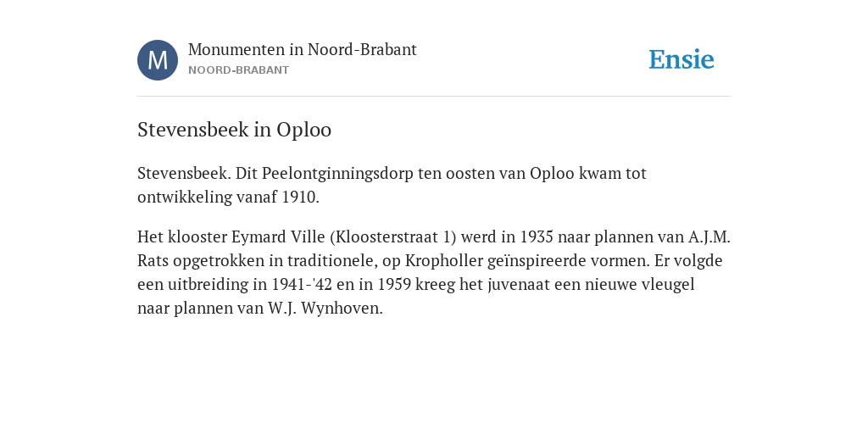Image resolution: width=868 pixels, height=434 pixels.
Task: Open the Ensie logo link
Action: [682, 59]
